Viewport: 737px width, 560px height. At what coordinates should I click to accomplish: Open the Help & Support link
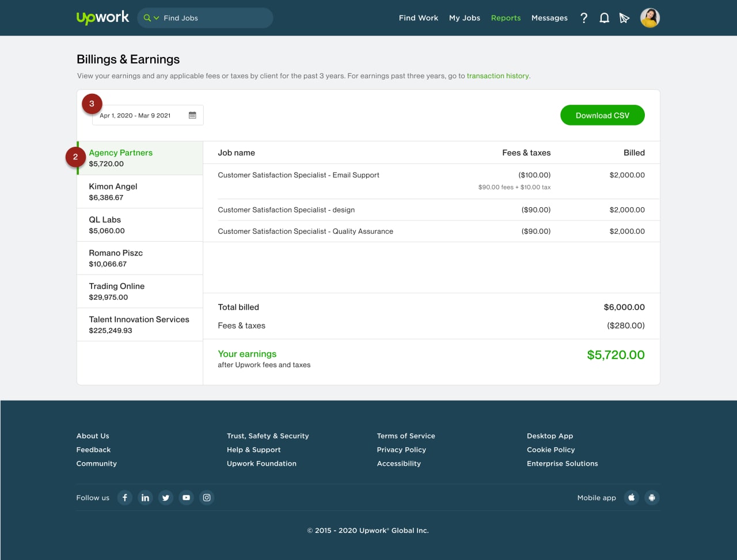(x=254, y=449)
